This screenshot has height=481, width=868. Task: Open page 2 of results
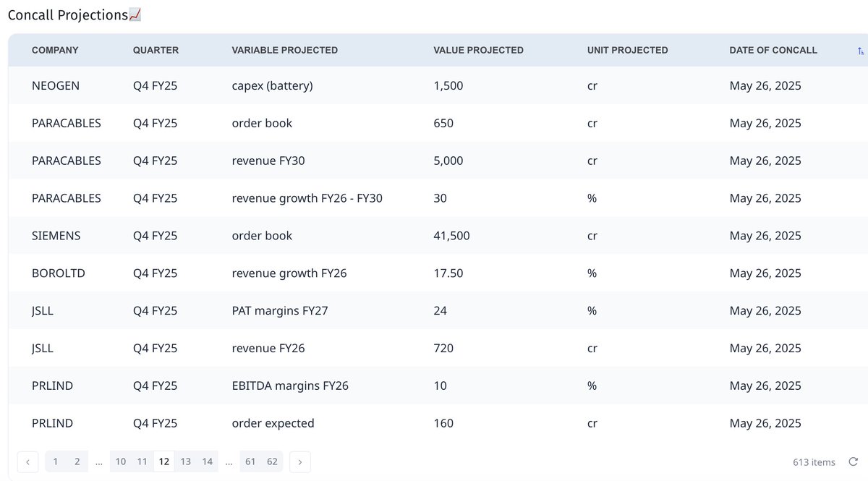click(x=77, y=461)
